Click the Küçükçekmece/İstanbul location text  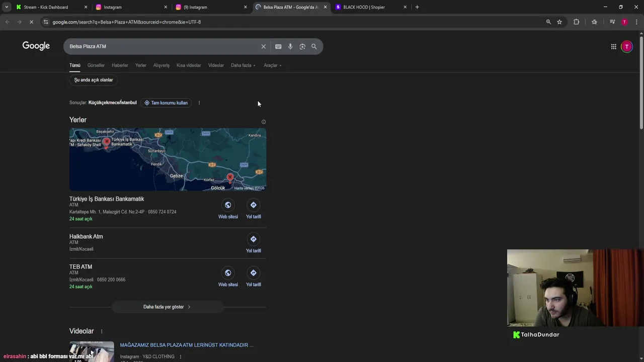point(112,103)
